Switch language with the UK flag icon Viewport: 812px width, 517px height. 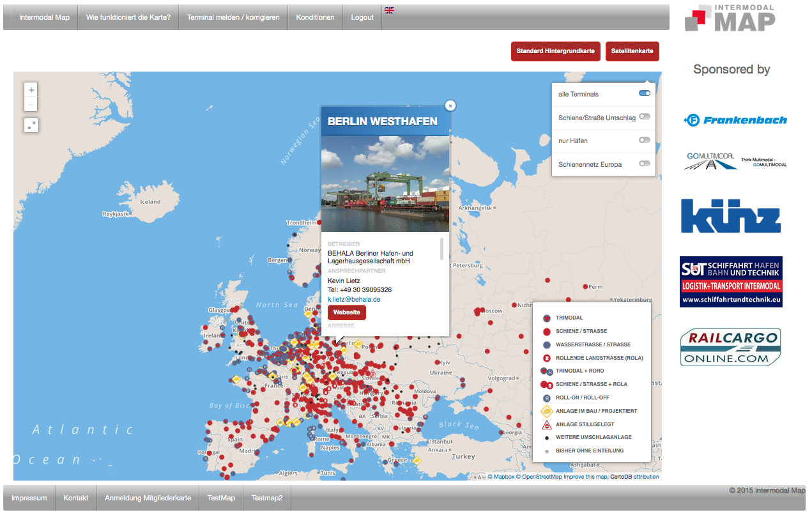pos(389,10)
